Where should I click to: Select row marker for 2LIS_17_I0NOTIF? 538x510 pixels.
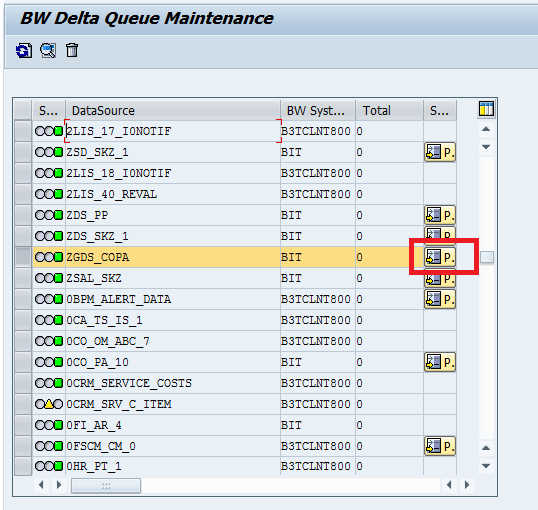point(23,131)
